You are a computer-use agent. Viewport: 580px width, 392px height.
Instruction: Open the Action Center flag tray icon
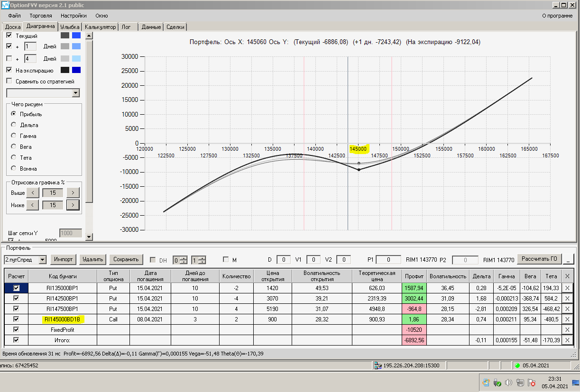[x=532, y=383]
